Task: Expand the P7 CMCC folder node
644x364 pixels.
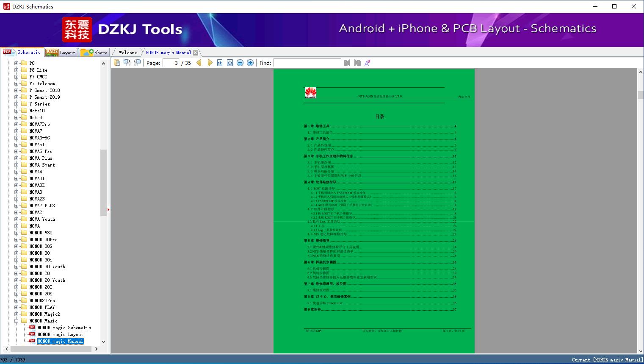Action: [17, 77]
